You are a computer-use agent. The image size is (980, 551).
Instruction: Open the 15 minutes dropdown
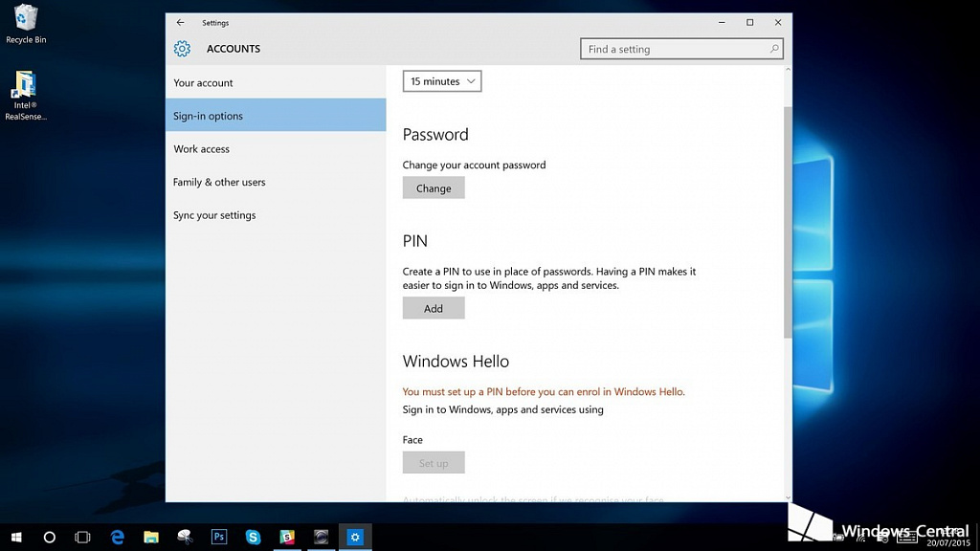pos(442,81)
